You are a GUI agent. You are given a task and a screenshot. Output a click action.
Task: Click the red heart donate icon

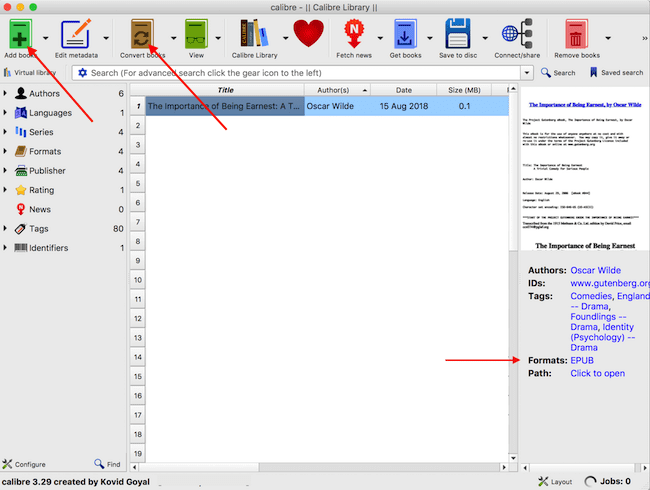click(x=308, y=33)
